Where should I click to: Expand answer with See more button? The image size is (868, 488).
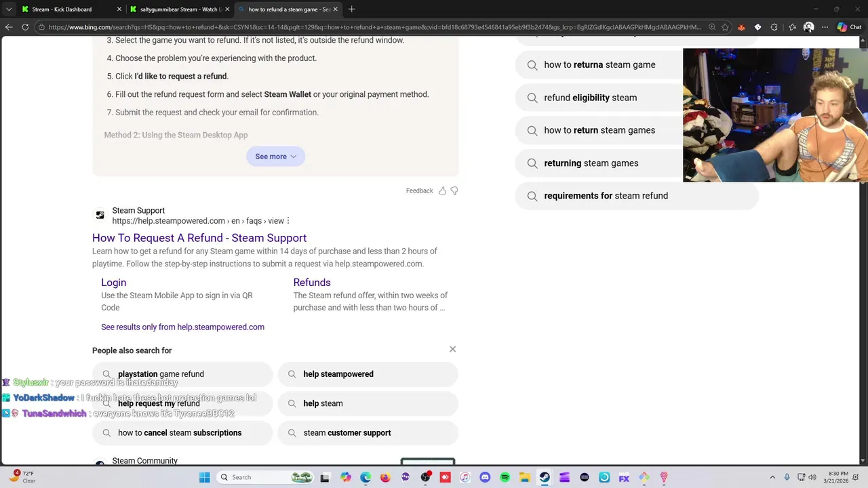click(275, 157)
